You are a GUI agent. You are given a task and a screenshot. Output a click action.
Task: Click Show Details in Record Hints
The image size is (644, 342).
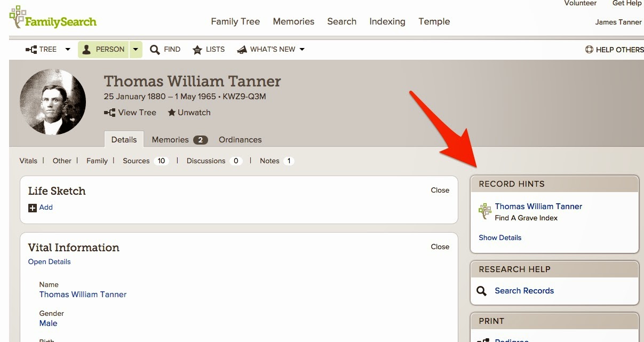(500, 237)
